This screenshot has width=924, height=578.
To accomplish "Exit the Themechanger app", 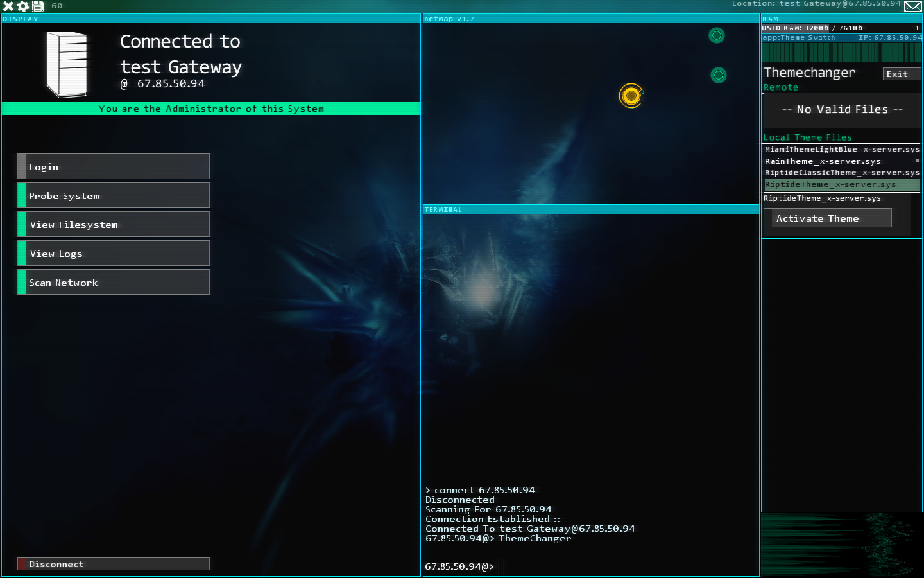I will coord(901,74).
